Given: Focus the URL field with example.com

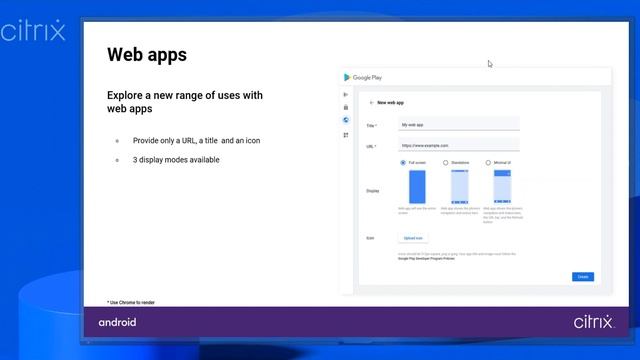Looking at the screenshot, I should (x=459, y=145).
